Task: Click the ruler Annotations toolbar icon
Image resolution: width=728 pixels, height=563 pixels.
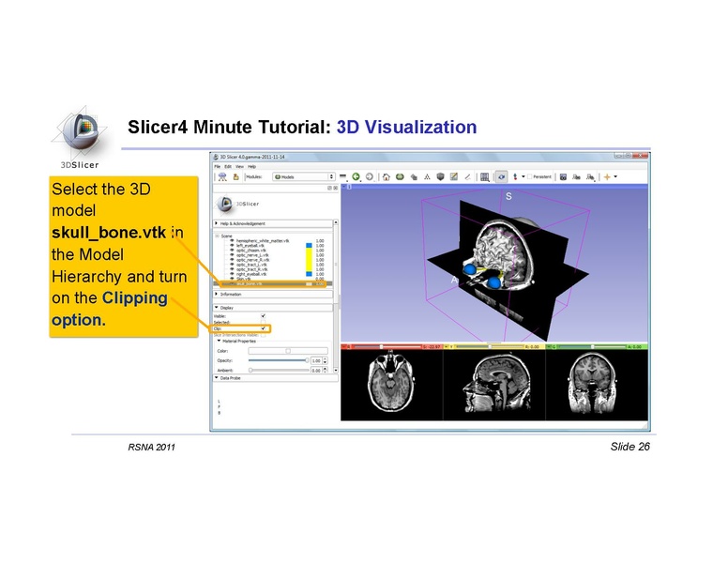Action: (467, 177)
